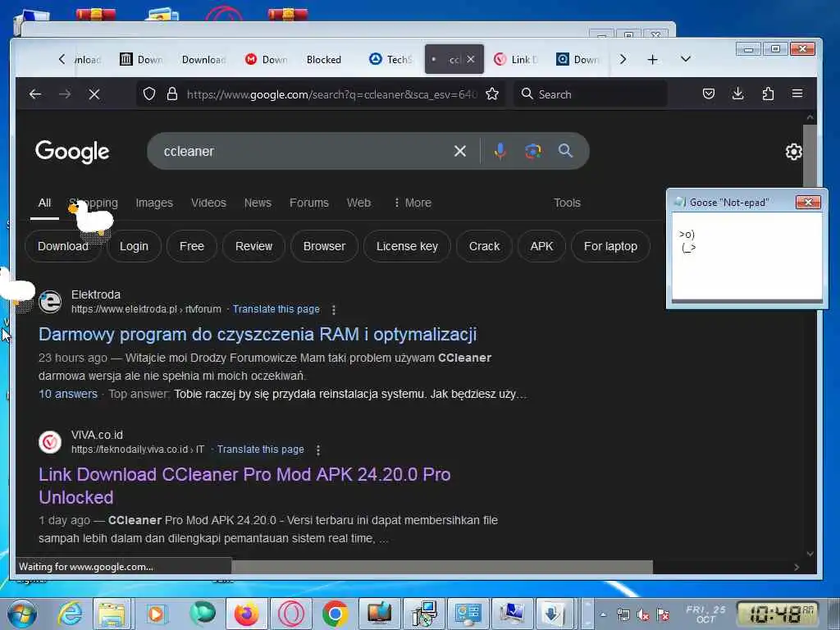Start Google voice search

click(500, 151)
